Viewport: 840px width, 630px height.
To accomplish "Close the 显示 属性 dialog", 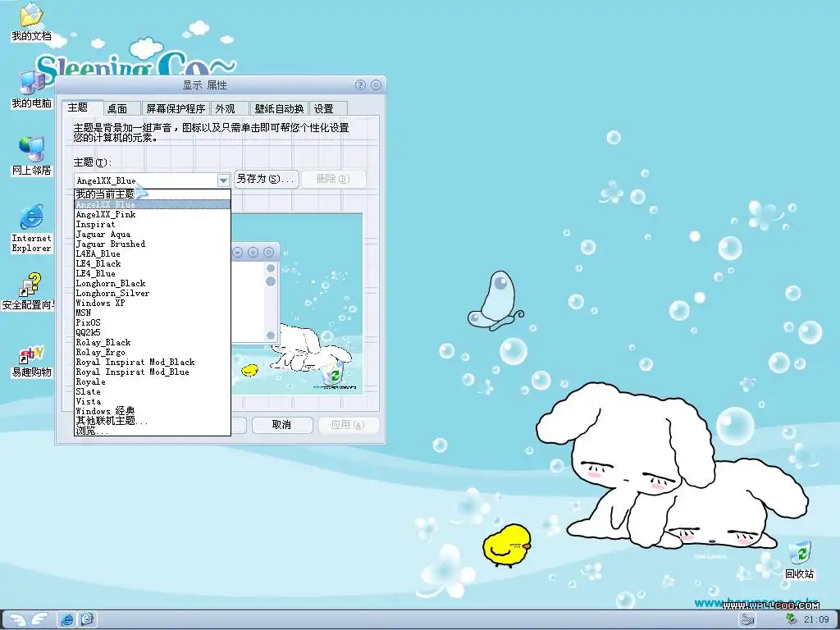I will coord(376,85).
